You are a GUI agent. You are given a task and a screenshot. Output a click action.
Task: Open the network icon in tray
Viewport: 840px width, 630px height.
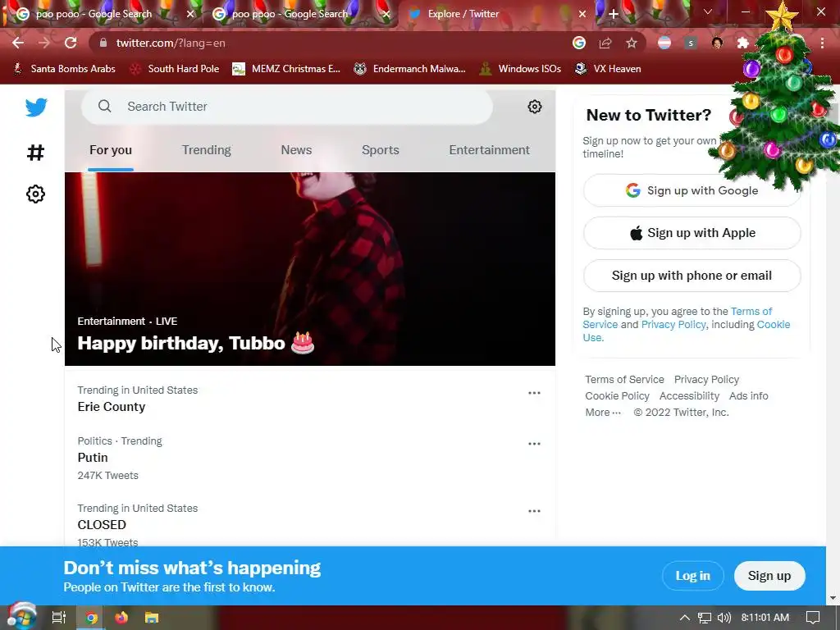coord(705,618)
